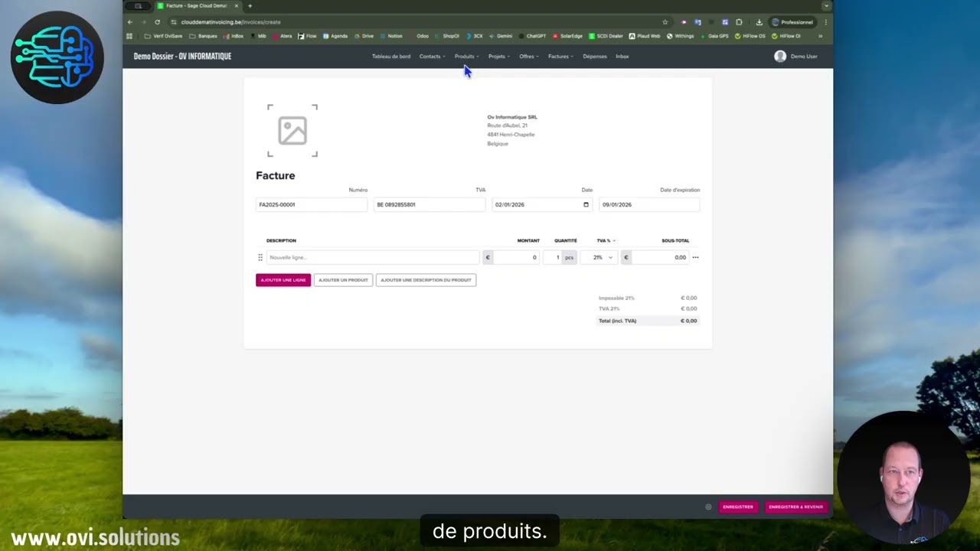Expand the Projets menu
Image resolution: width=980 pixels, height=551 pixels.
tap(498, 57)
